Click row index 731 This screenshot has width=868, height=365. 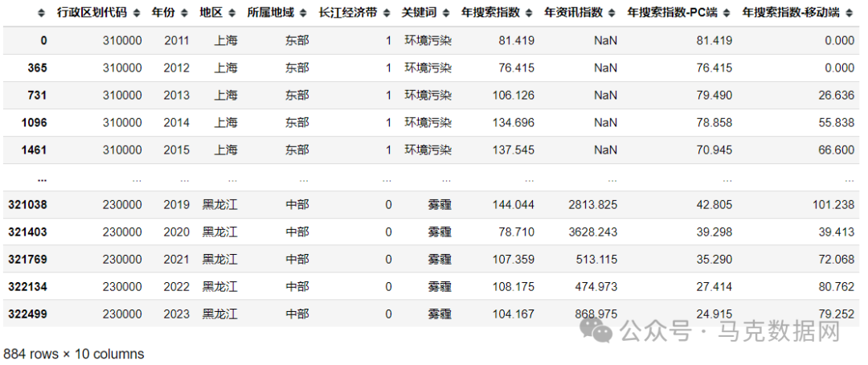38,95
